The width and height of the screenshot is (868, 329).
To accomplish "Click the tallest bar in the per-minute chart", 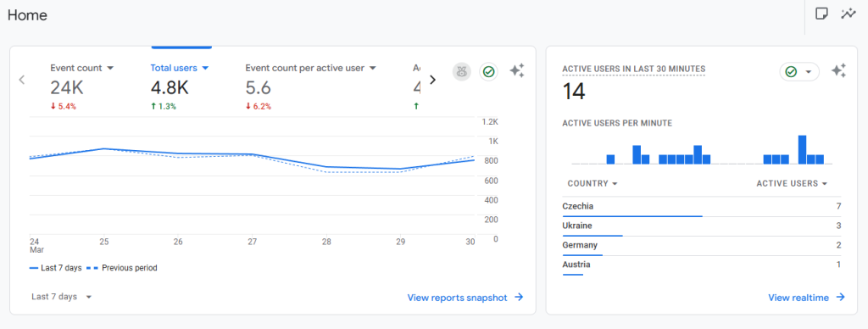I will tap(802, 149).
